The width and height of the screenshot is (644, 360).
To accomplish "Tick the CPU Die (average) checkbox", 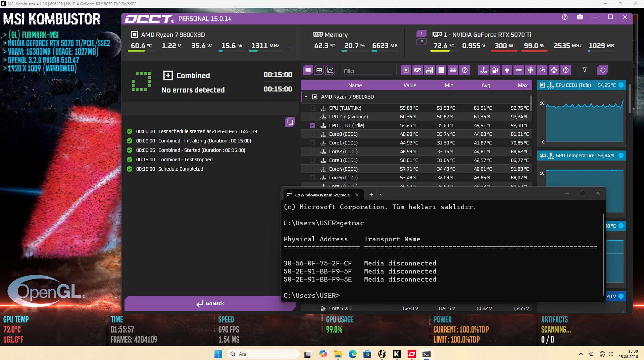I will pos(312,117).
